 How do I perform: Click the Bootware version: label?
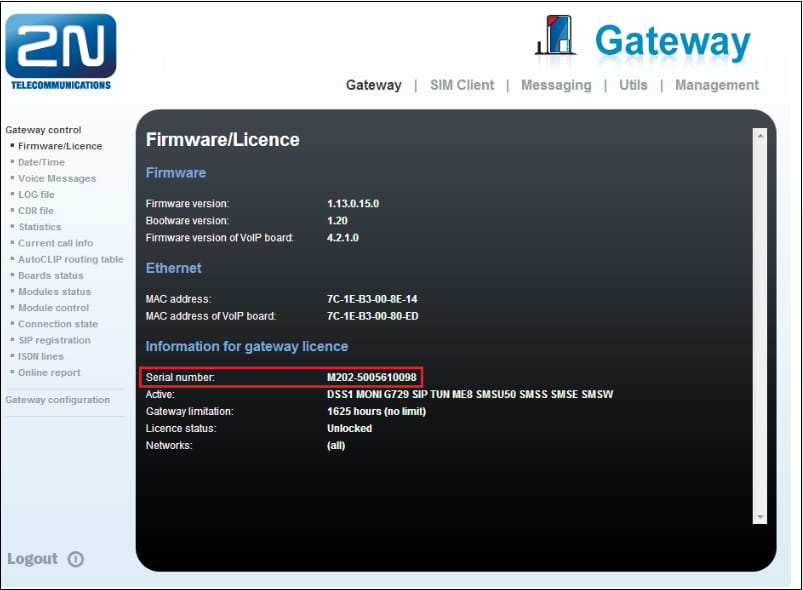(x=187, y=221)
